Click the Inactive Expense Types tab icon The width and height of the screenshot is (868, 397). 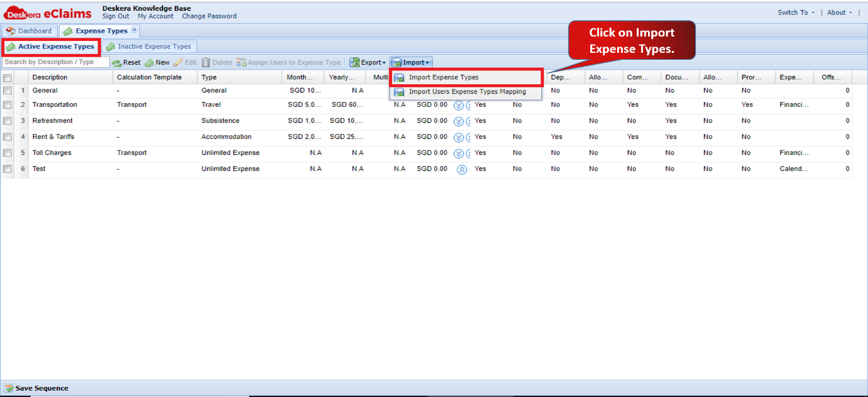tap(111, 47)
